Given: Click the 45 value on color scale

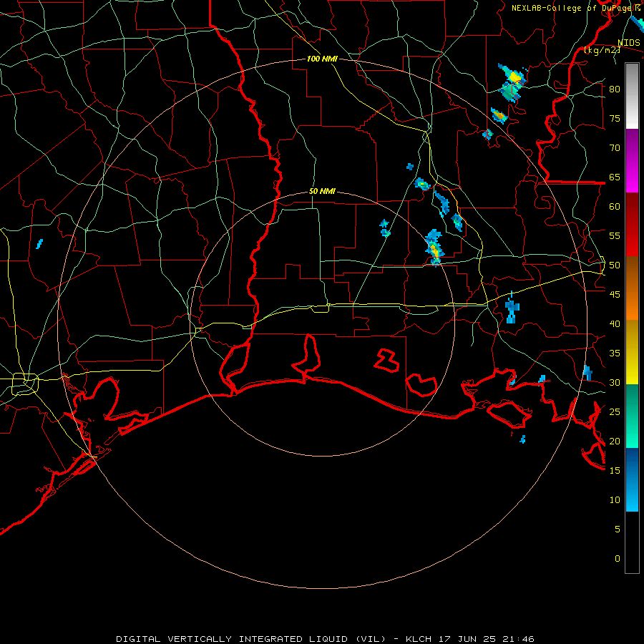Looking at the screenshot, I should point(615,295).
